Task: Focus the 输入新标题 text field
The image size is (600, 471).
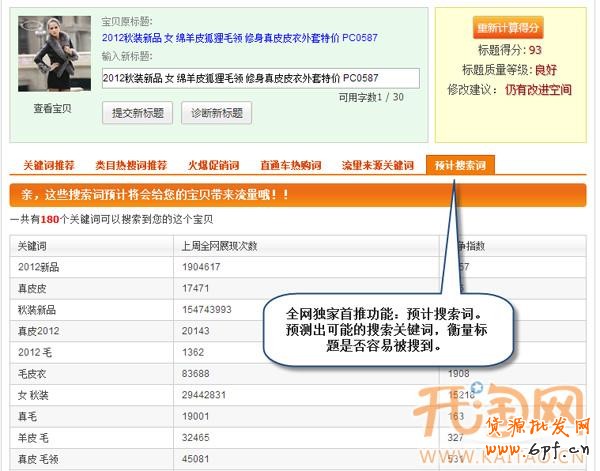Action: (260, 79)
